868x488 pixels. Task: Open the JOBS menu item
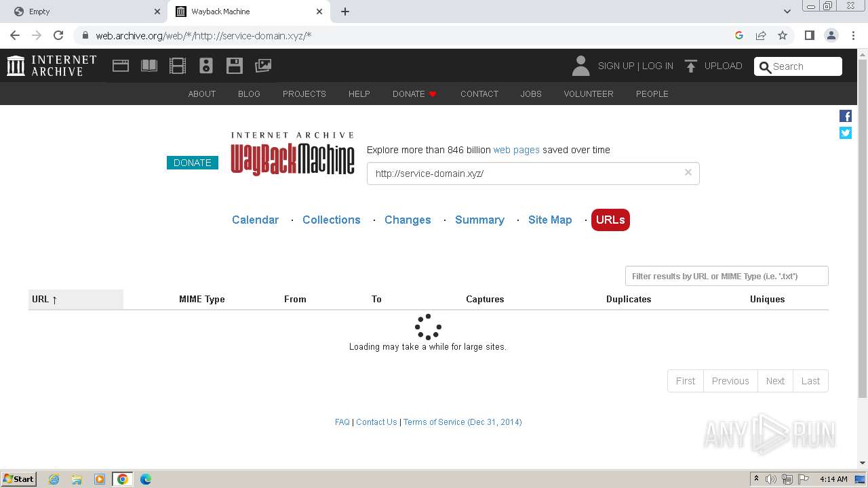[531, 94]
